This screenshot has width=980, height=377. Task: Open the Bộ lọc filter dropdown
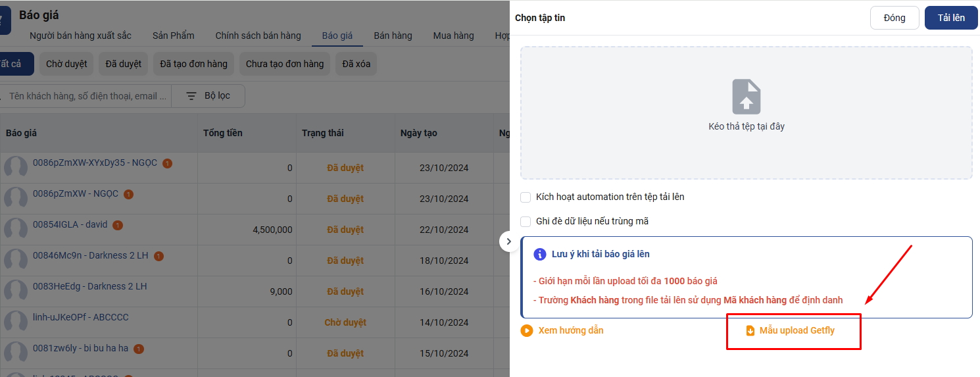208,96
